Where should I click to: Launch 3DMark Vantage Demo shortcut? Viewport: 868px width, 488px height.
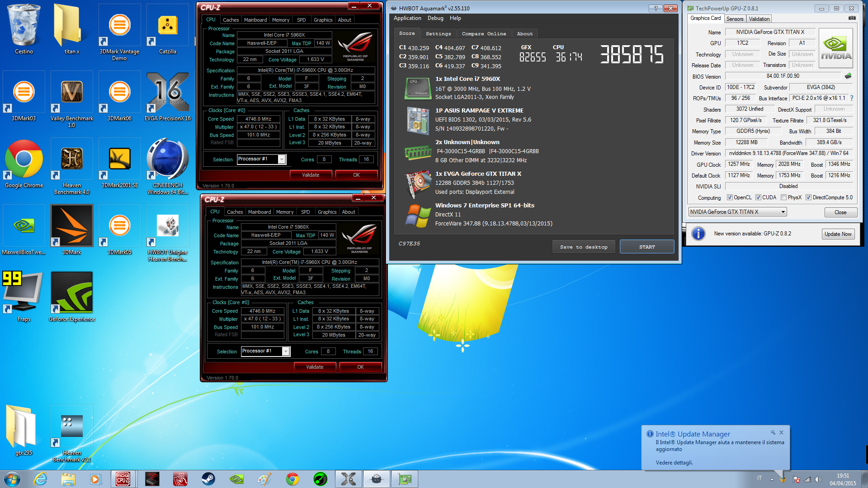tap(119, 32)
